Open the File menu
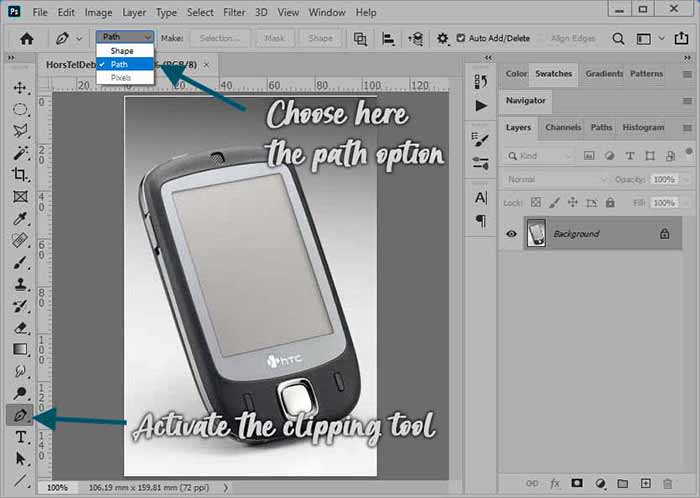This screenshot has width=700, height=498. tap(40, 12)
